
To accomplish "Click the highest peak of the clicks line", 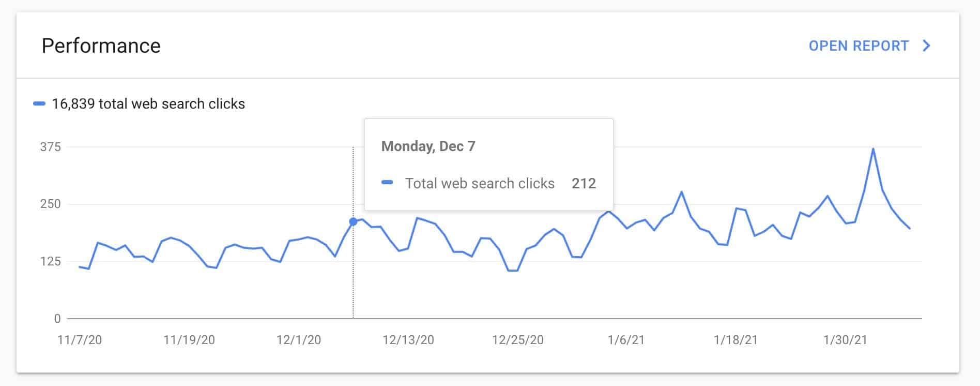I will tap(873, 149).
